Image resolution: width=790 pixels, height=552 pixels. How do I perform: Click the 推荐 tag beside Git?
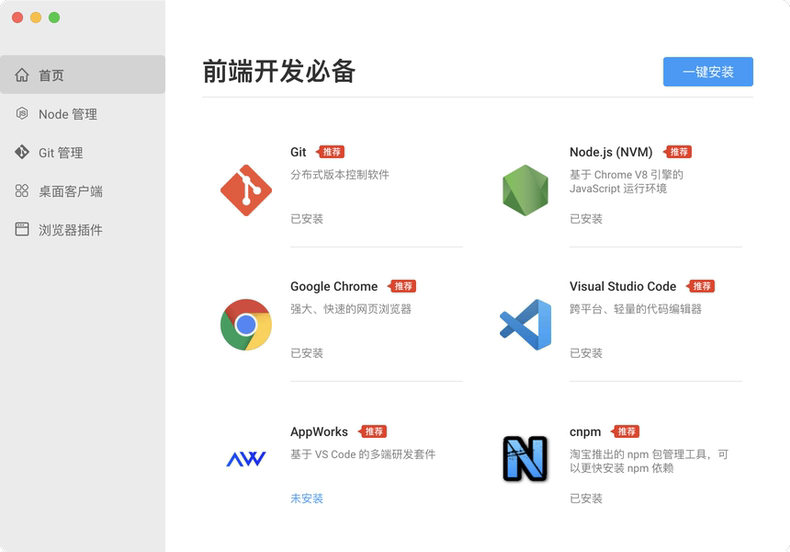(x=330, y=152)
